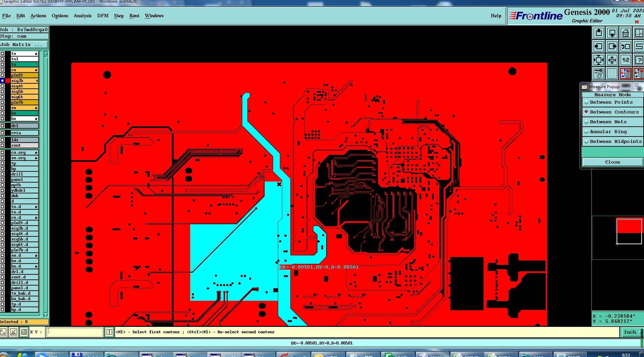Click the exclamation mark button beside input
This screenshot has height=357, width=644.
coord(109,332)
